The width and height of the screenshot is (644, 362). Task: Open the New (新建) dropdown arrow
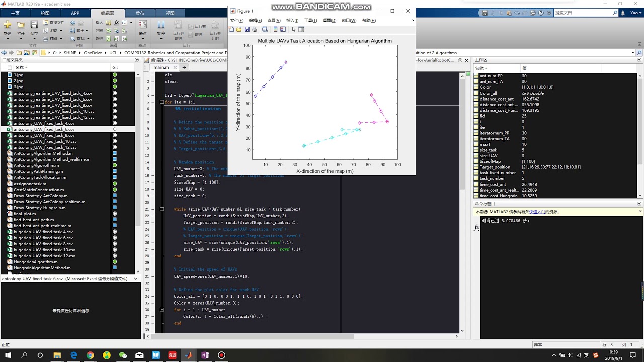[7, 38]
